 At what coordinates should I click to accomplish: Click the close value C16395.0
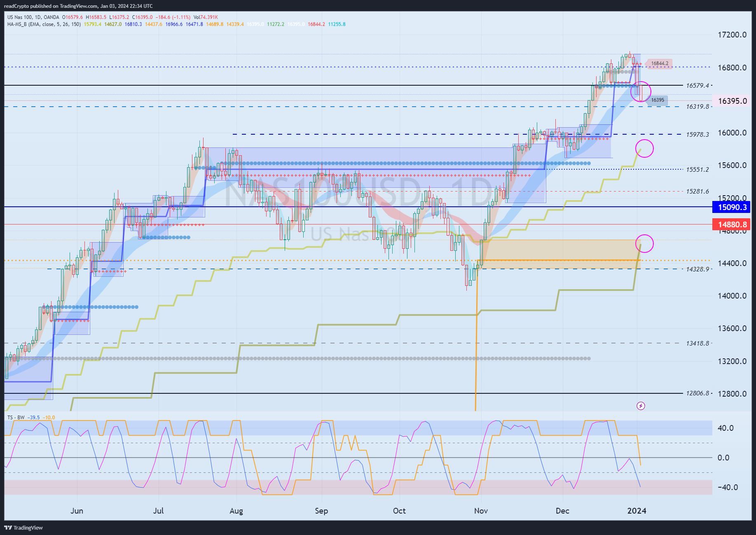point(142,17)
